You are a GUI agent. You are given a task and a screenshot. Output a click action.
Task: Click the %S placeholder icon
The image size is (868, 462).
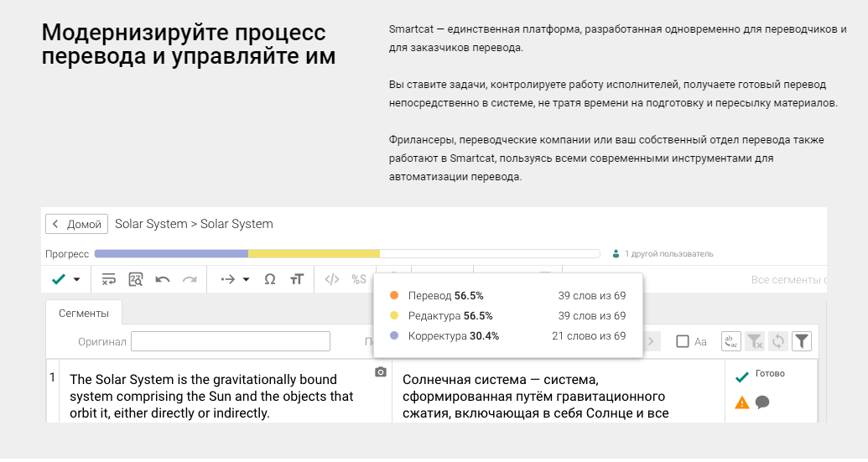(359, 279)
